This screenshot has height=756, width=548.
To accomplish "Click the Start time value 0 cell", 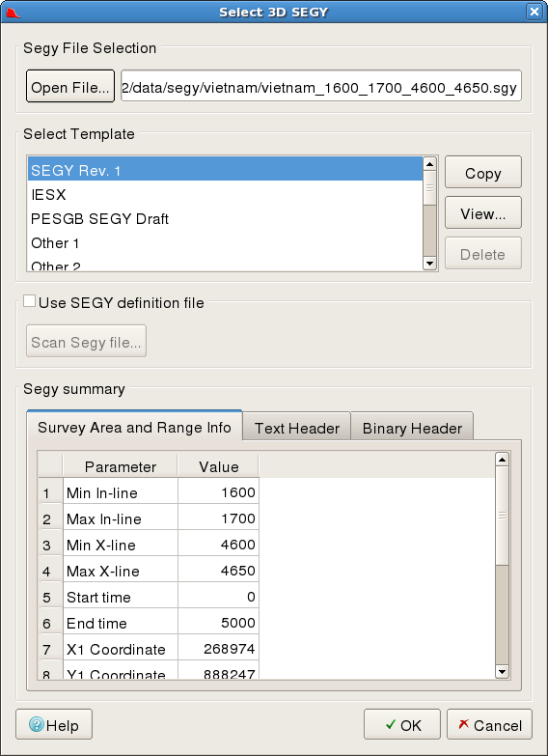I will coord(219,597).
